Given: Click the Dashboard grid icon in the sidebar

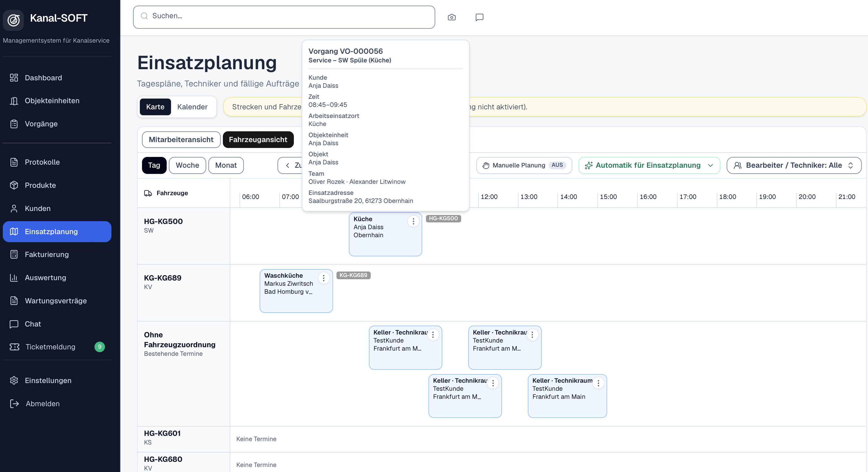Looking at the screenshot, I should (x=14, y=78).
